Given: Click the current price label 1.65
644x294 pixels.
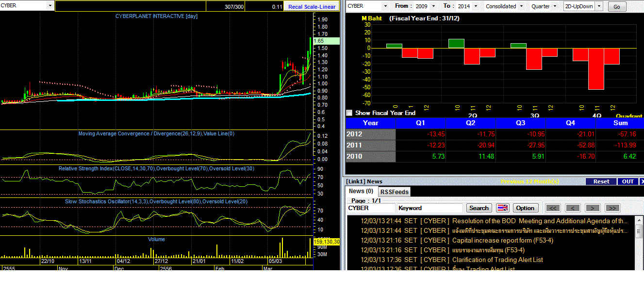Looking at the screenshot, I should (x=327, y=41).
